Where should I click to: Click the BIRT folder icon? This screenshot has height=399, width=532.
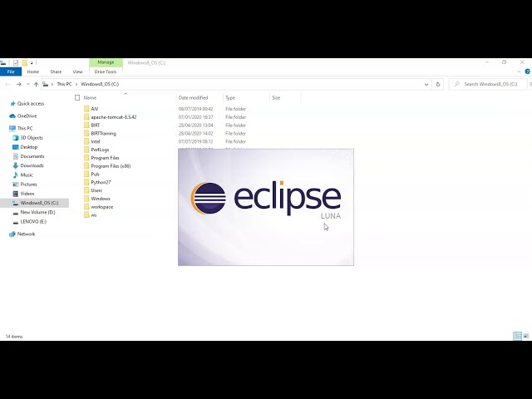(86, 126)
